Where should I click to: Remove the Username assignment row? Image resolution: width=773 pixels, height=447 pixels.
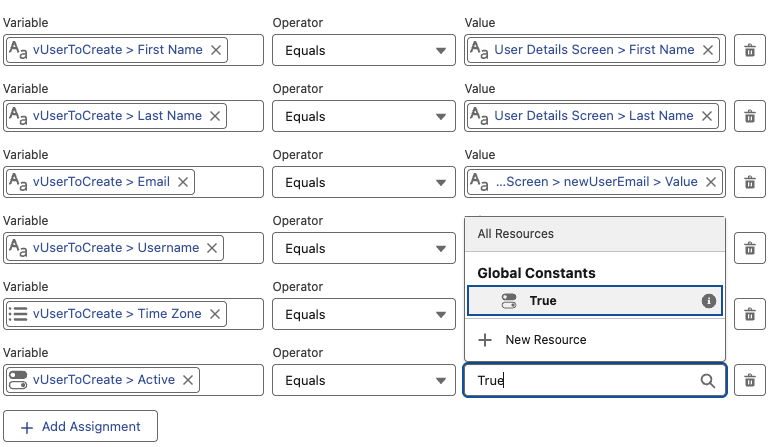click(750, 248)
